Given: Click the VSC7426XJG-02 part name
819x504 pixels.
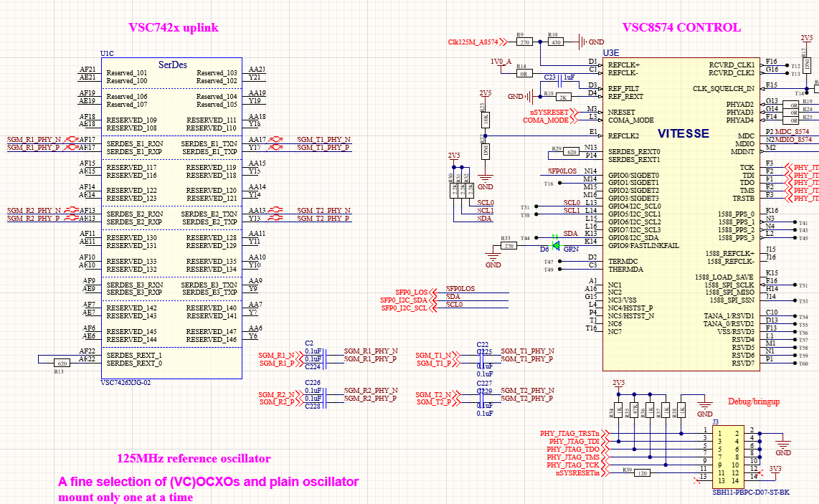Looking at the screenshot, I should tap(126, 383).
